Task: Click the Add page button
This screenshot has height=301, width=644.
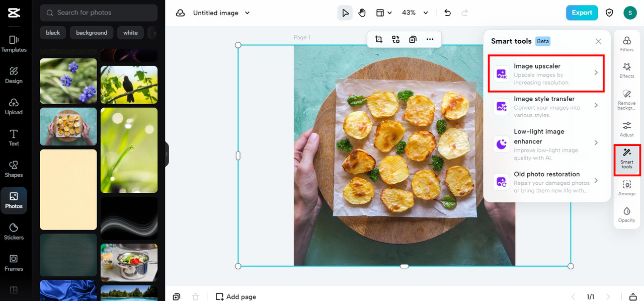Action: (x=236, y=296)
